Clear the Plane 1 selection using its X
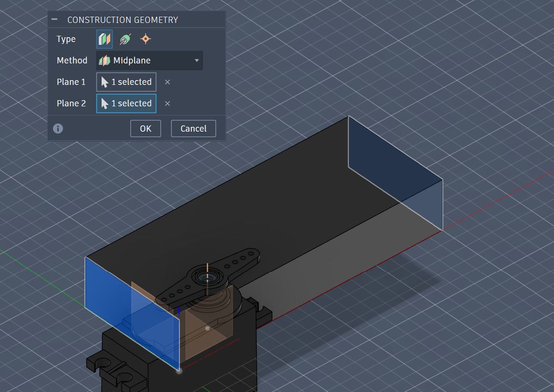Viewport: 554px width, 392px height. [167, 82]
